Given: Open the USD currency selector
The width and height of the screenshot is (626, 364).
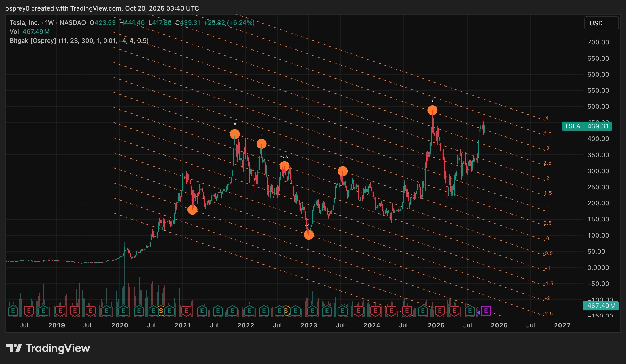Looking at the screenshot, I should click(x=601, y=23).
